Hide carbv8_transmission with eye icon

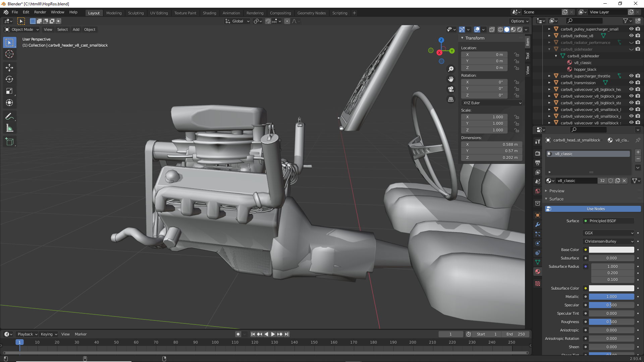pyautogui.click(x=631, y=82)
